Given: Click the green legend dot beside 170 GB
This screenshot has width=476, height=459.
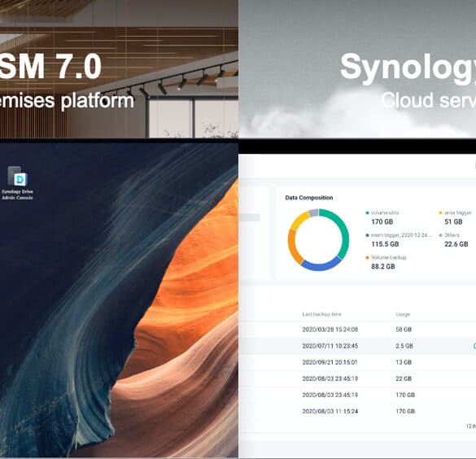Looking at the screenshot, I should pyautogui.click(x=367, y=212).
